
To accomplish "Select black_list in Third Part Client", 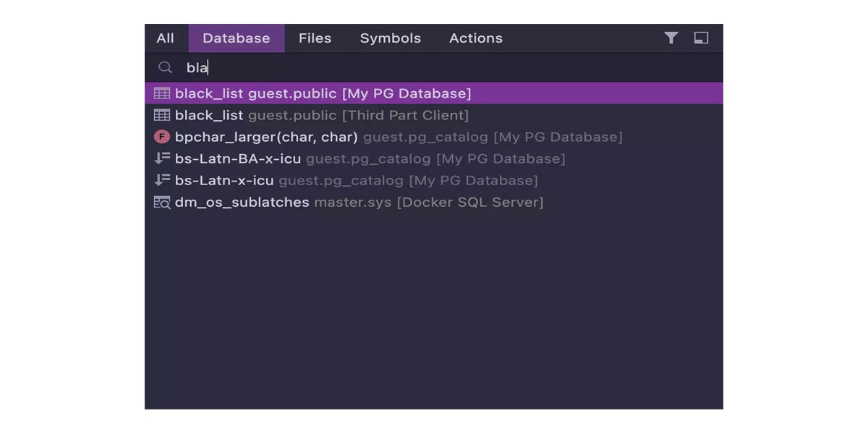I will click(x=434, y=115).
